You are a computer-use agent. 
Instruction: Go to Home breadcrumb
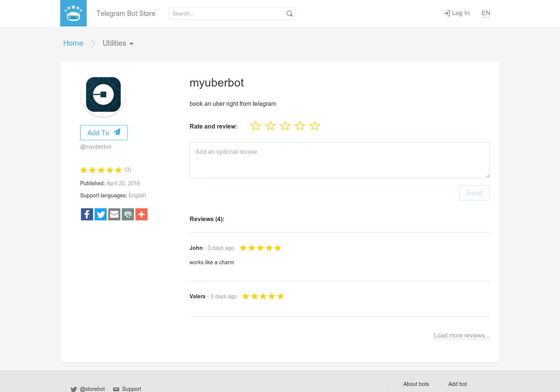(x=73, y=43)
